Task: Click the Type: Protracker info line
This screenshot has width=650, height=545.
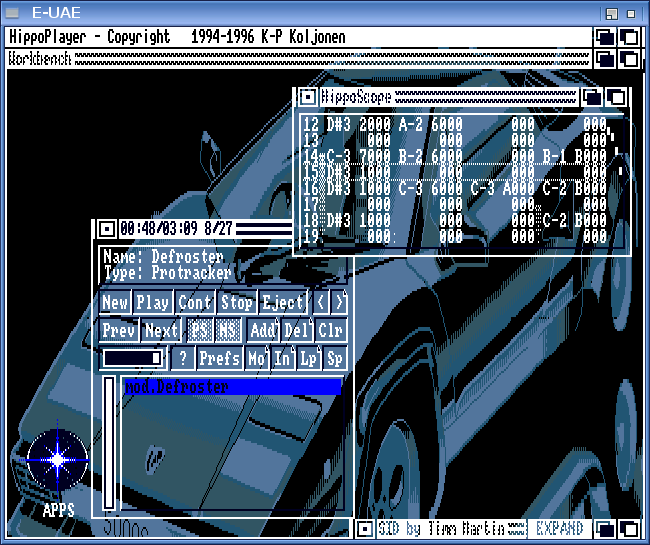Action: coord(167,273)
